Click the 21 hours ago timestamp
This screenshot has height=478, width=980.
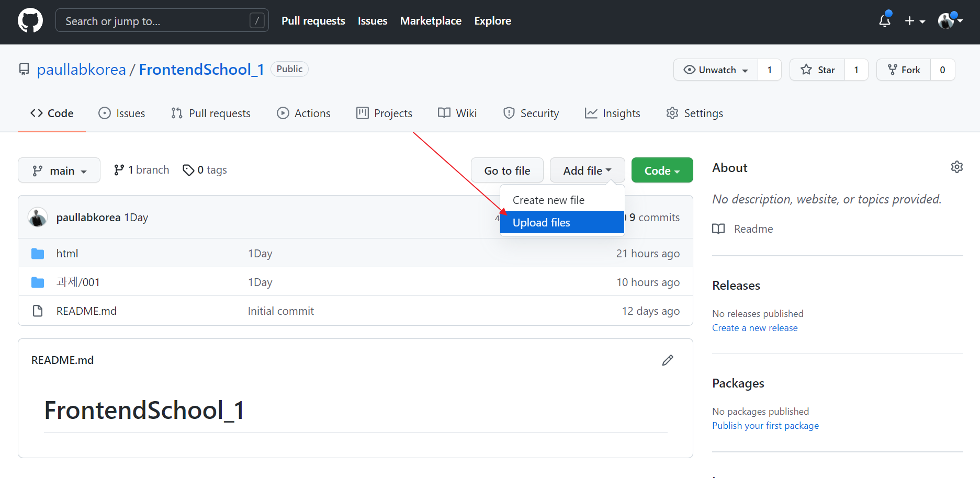(x=648, y=254)
